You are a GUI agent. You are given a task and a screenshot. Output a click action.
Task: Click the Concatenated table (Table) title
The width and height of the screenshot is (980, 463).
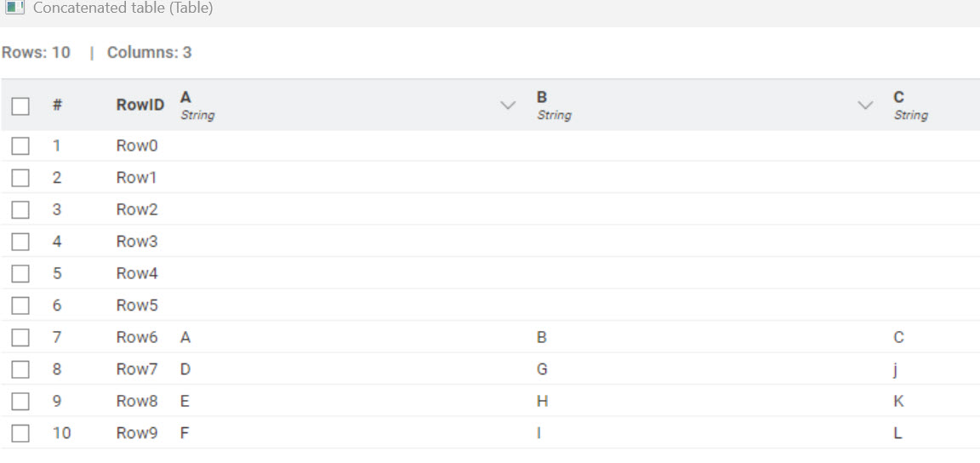click(x=122, y=9)
